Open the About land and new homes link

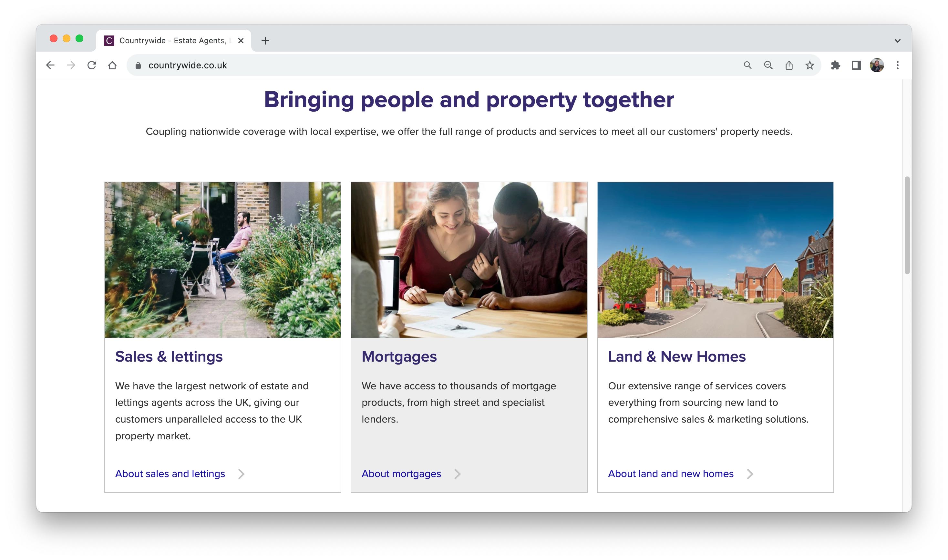[x=671, y=474]
